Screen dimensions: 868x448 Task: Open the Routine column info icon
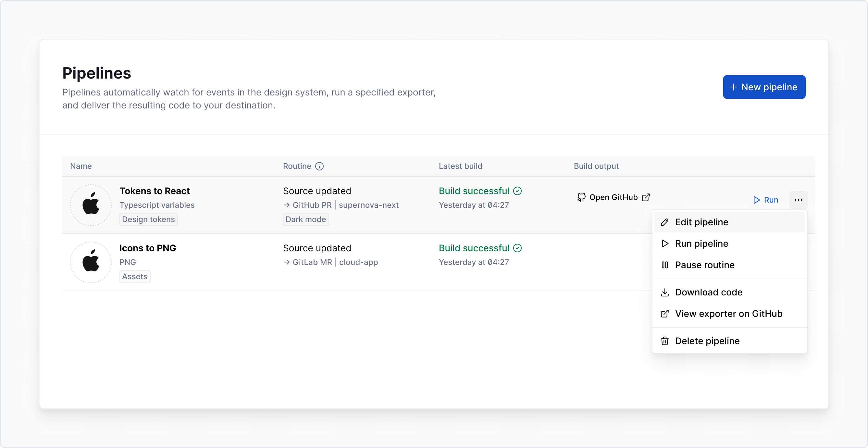319,166
